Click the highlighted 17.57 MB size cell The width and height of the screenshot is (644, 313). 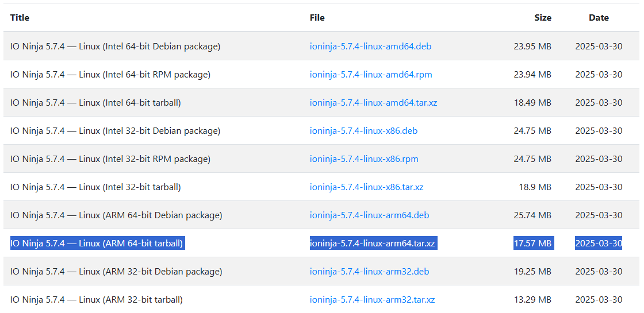pyautogui.click(x=534, y=244)
